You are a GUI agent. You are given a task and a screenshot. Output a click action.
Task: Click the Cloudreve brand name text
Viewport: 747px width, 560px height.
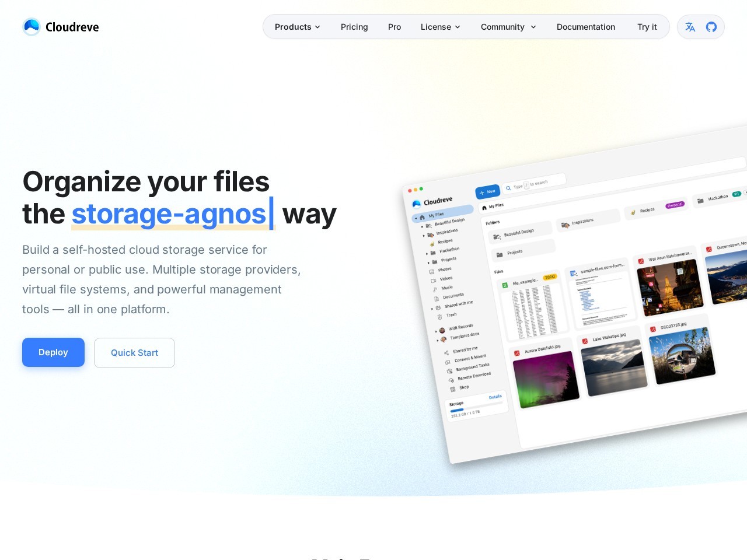[x=72, y=27]
